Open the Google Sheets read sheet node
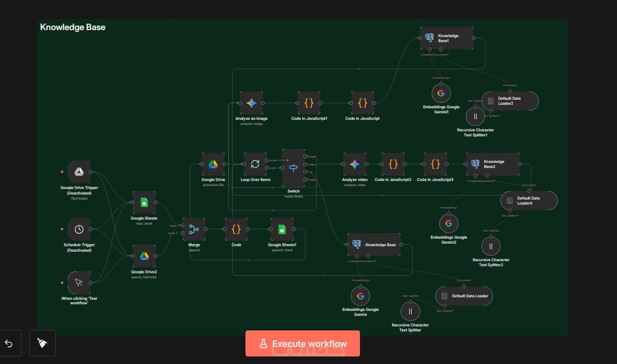Image resolution: width=617 pixels, height=364 pixels. point(144,203)
